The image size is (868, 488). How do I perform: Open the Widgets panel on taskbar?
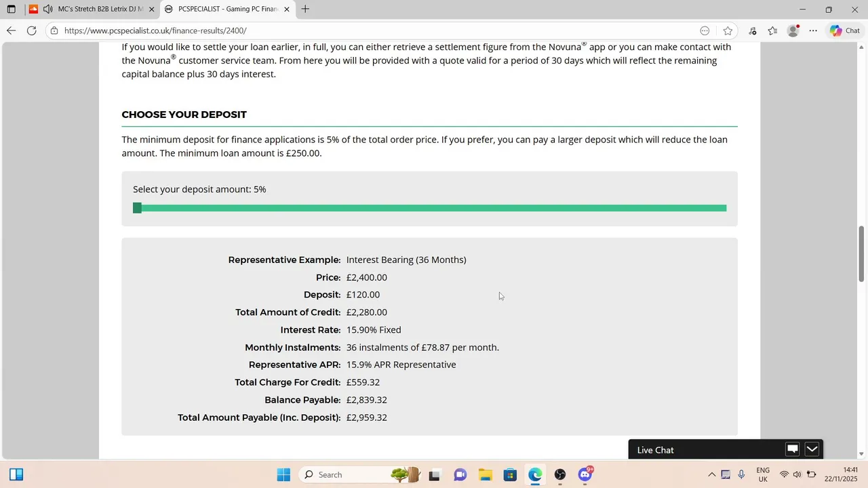[17, 474]
